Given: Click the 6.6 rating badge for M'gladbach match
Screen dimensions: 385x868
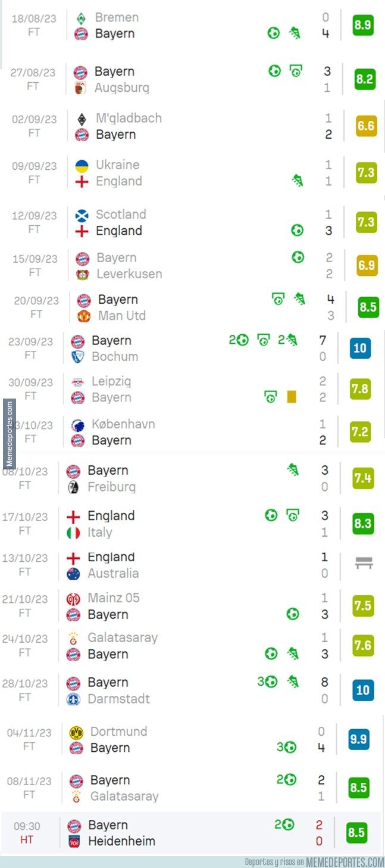Looking at the screenshot, I should pos(366,126).
